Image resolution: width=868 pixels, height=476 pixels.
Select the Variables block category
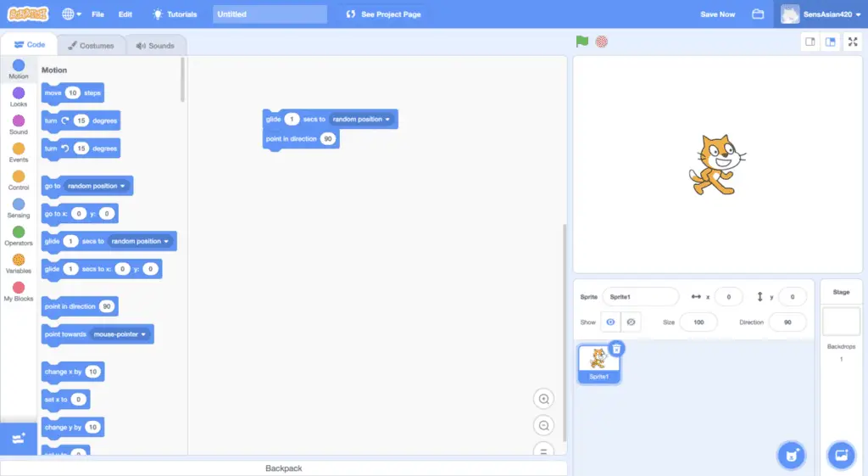19,263
